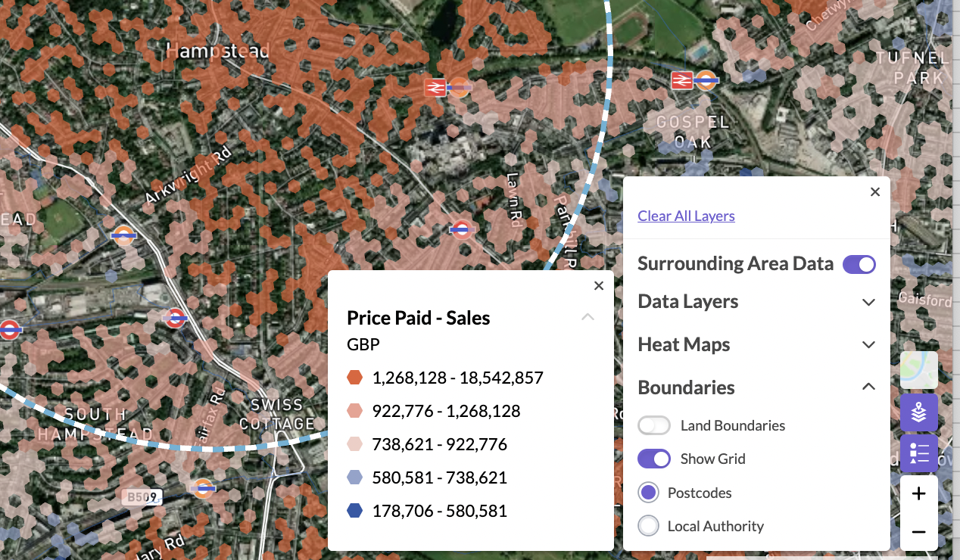Click the legend list button

pyautogui.click(x=919, y=453)
